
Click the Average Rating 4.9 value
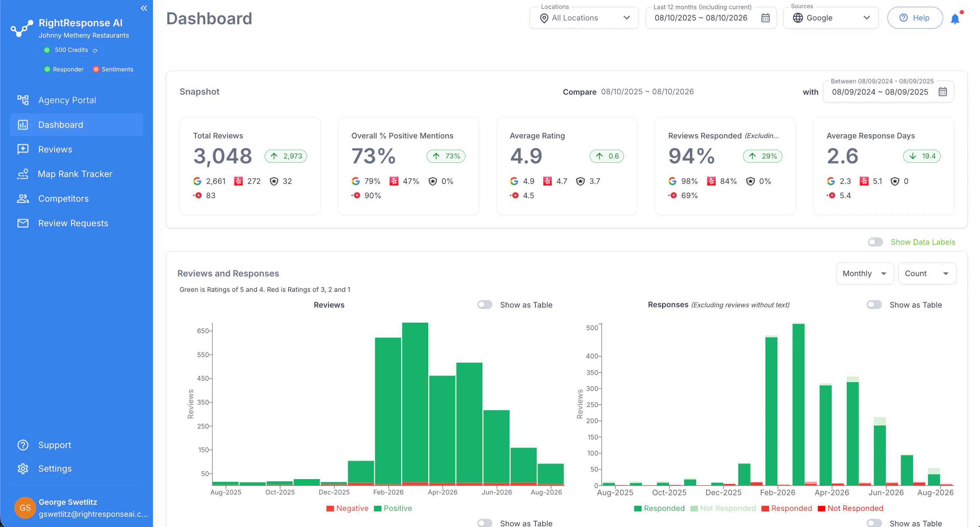pos(526,156)
